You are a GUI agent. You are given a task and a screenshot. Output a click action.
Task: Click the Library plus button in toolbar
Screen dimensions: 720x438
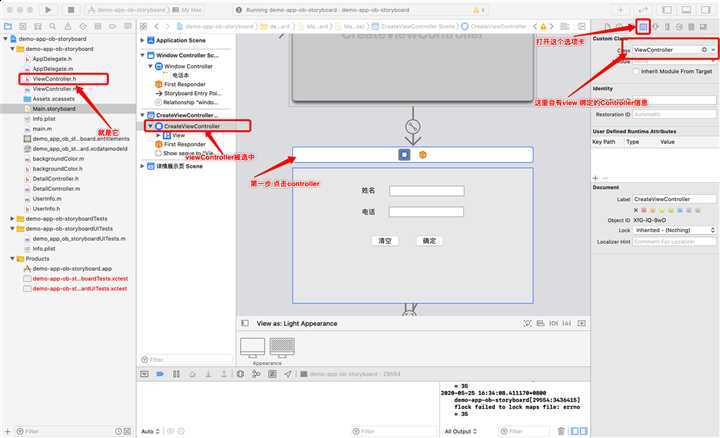(x=620, y=10)
